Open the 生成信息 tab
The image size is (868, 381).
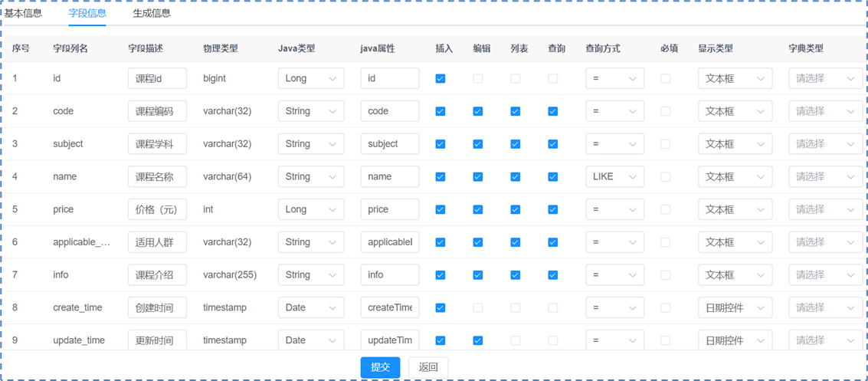[152, 13]
